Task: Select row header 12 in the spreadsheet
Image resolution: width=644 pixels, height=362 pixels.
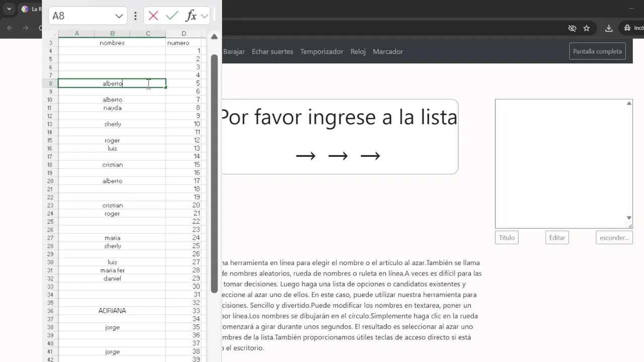Action: tap(50, 116)
